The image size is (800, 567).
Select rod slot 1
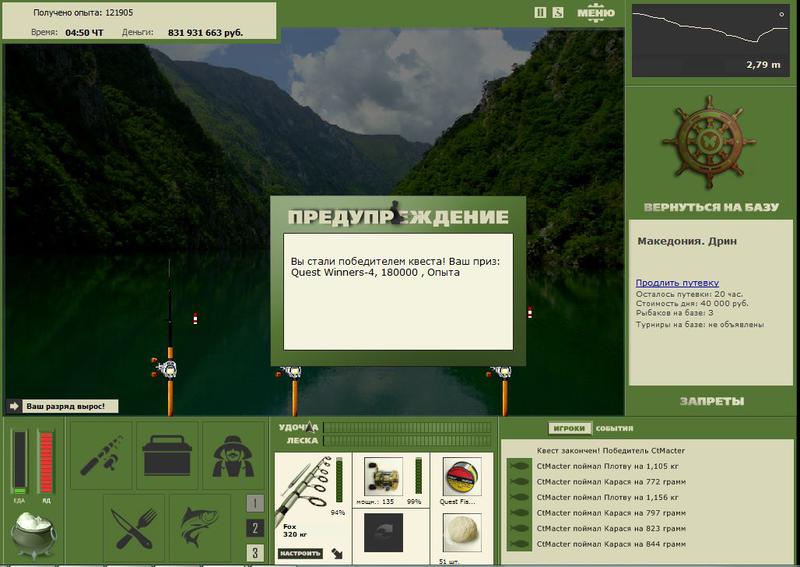[255, 503]
